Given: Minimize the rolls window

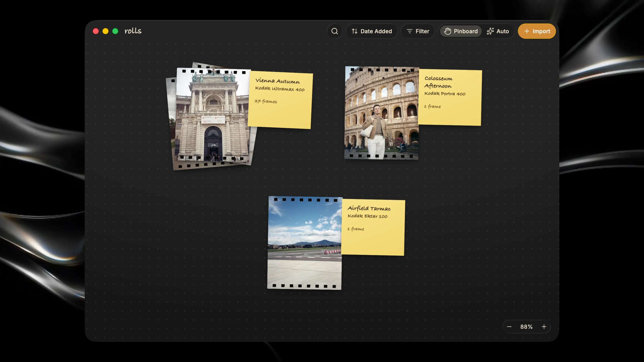Looking at the screenshot, I should point(105,31).
